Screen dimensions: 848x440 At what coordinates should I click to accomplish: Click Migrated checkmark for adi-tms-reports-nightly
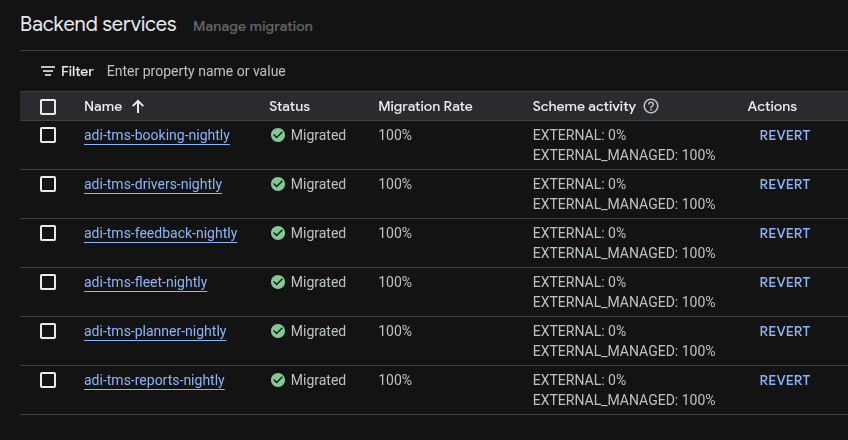[x=278, y=380]
